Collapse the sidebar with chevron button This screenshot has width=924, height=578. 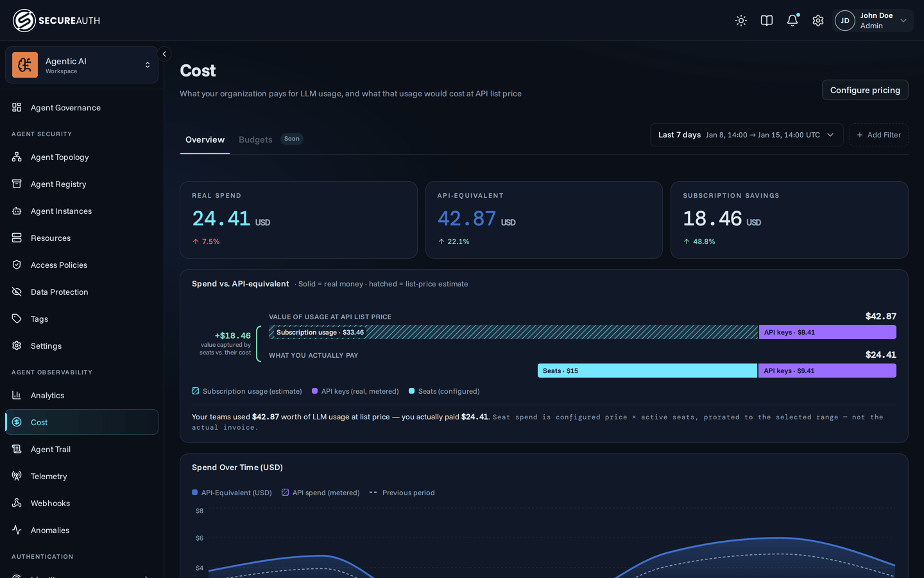164,54
